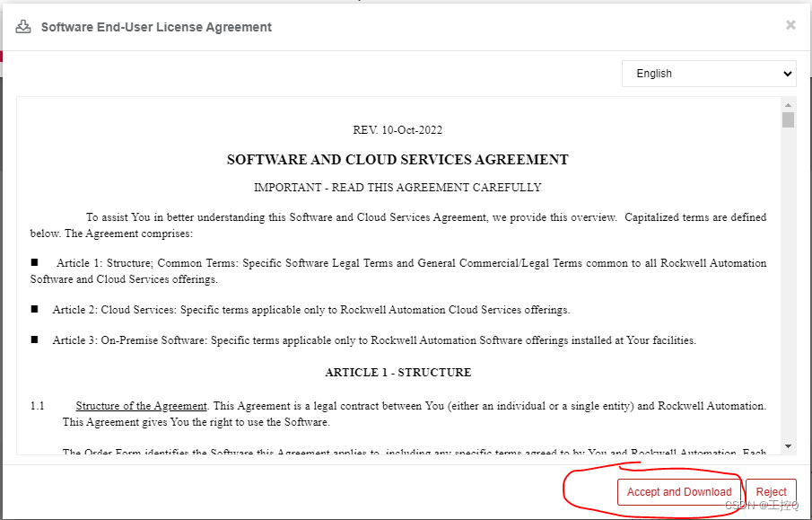Screen dimensions: 812x520
Task: Close the license agreement dialog
Action: 790,25
